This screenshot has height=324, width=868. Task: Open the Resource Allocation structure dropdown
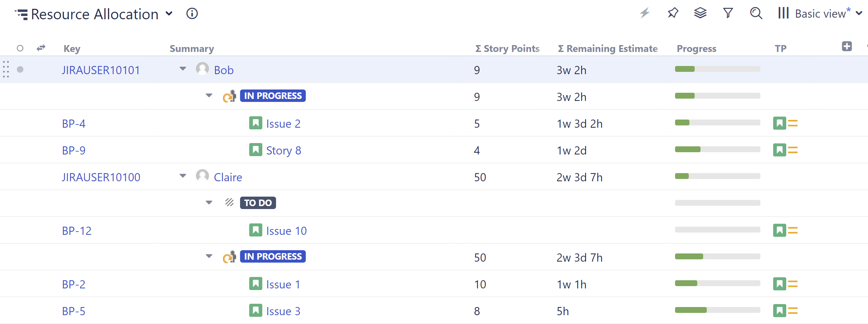(x=169, y=14)
